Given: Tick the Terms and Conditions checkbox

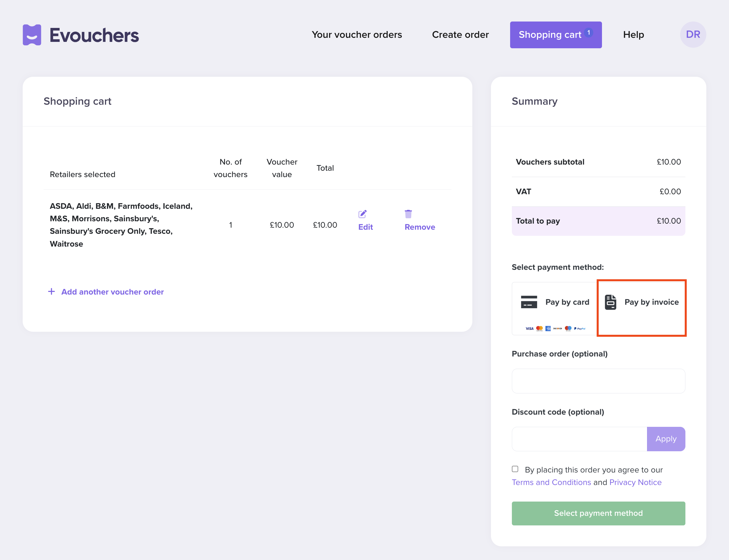Looking at the screenshot, I should (515, 469).
